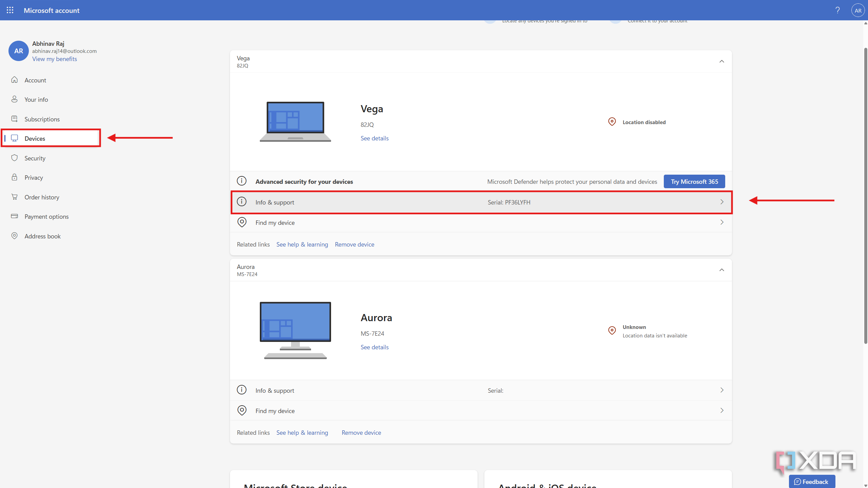Go to Subscriptions in the sidebar
868x488 pixels.
(42, 119)
